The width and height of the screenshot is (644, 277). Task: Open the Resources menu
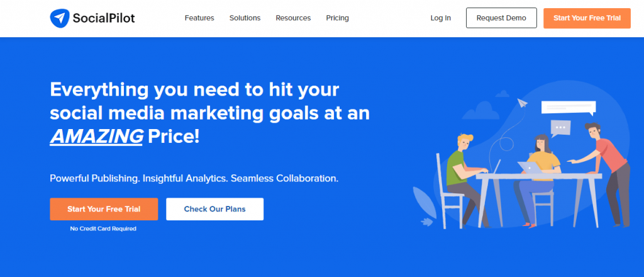(x=293, y=18)
